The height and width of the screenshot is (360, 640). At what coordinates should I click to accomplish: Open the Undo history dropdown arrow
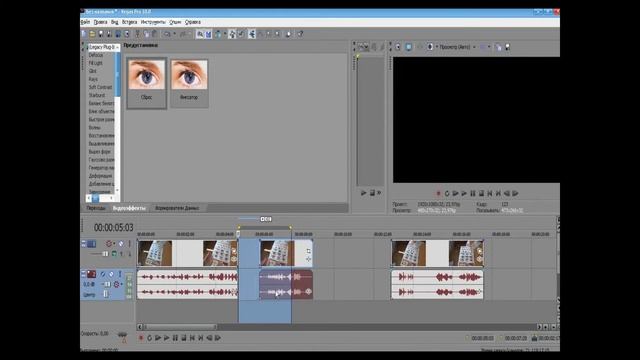tap(174, 34)
